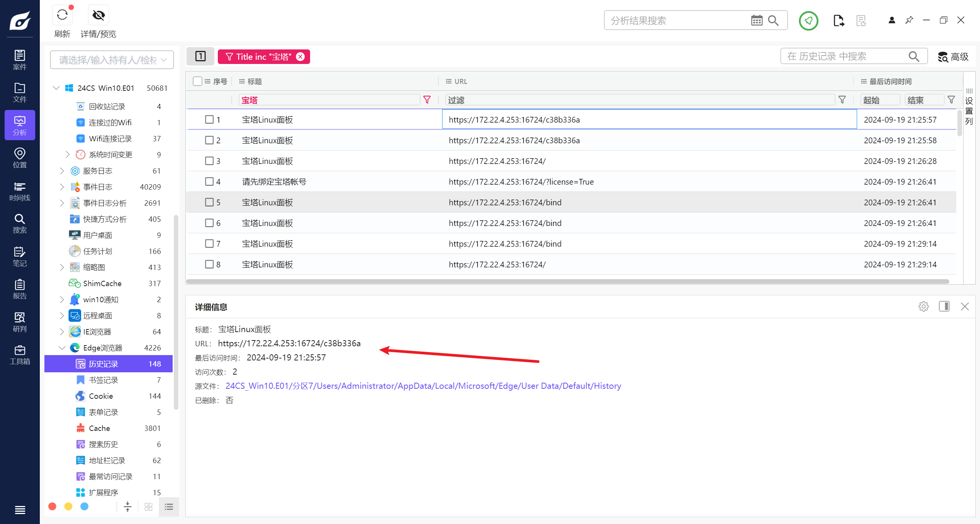This screenshot has width=980, height=524.
Task: Check the checkbox for row 4
Action: pos(209,182)
